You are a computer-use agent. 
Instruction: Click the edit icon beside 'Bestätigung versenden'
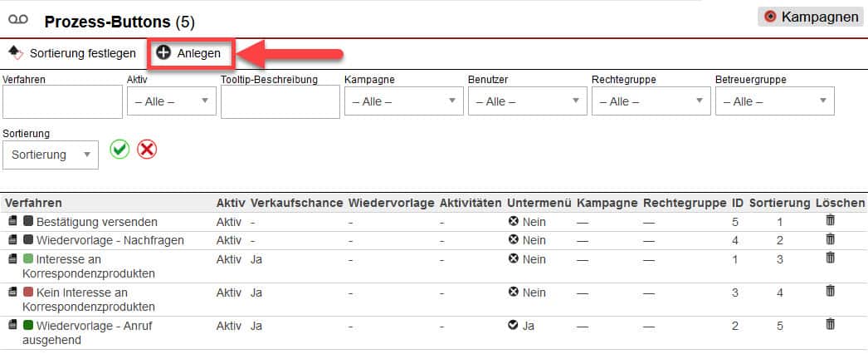click(x=12, y=222)
